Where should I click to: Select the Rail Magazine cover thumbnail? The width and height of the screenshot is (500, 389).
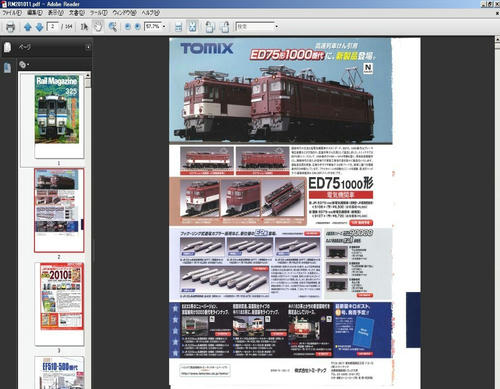57,109
